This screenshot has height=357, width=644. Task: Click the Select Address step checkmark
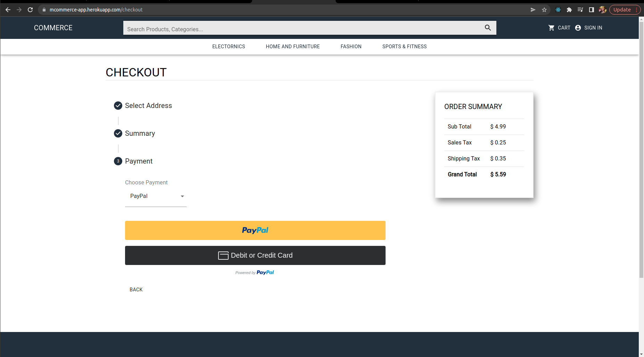point(118,106)
